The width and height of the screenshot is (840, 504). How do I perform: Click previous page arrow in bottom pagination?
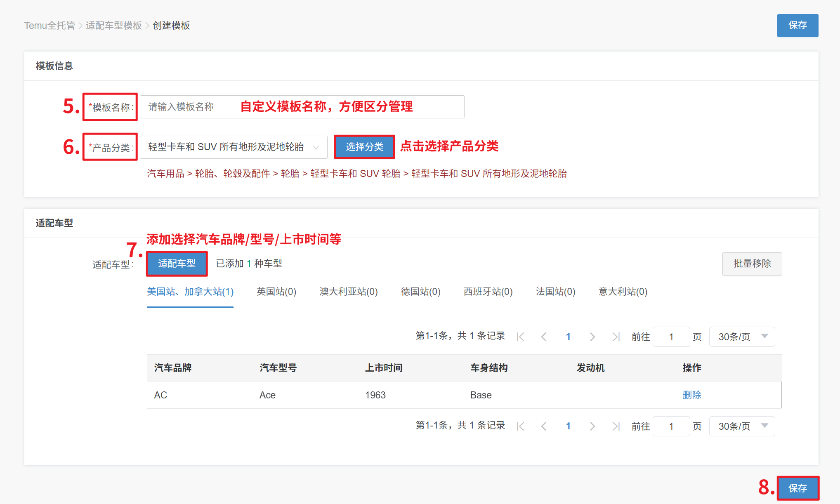click(x=544, y=426)
